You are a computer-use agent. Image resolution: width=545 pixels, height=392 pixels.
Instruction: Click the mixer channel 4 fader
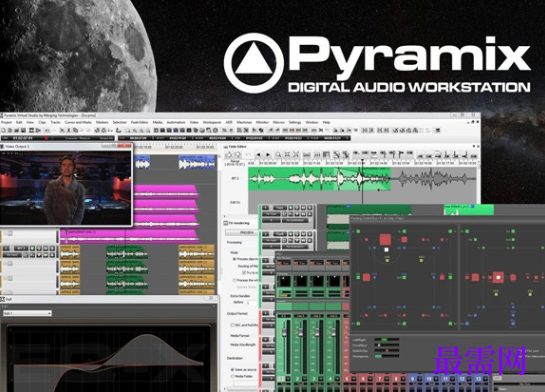click(333, 333)
